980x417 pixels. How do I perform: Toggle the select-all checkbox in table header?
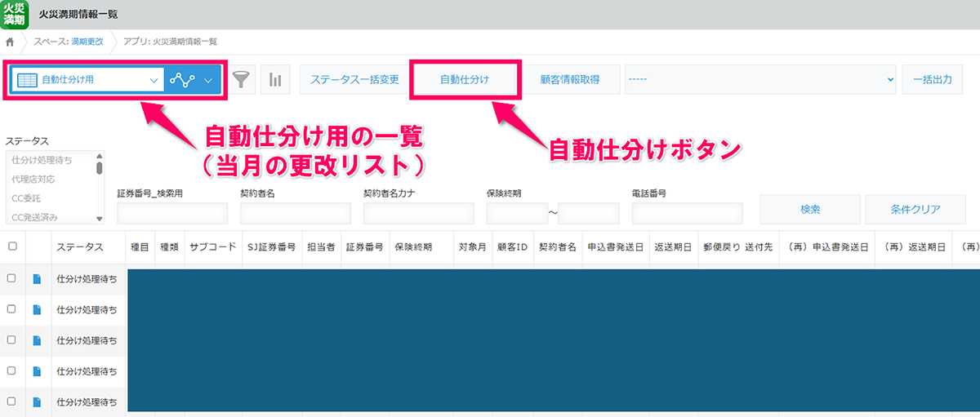11,246
